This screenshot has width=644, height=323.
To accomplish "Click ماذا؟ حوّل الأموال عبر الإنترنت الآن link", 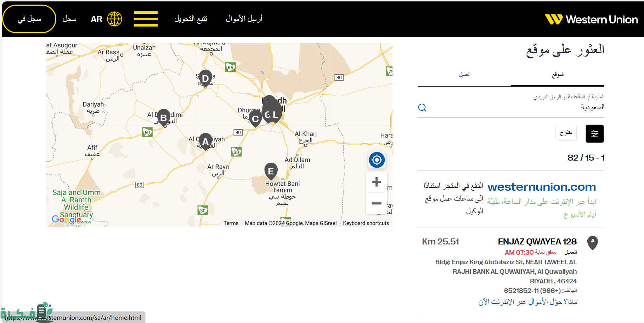I will pos(528,302).
